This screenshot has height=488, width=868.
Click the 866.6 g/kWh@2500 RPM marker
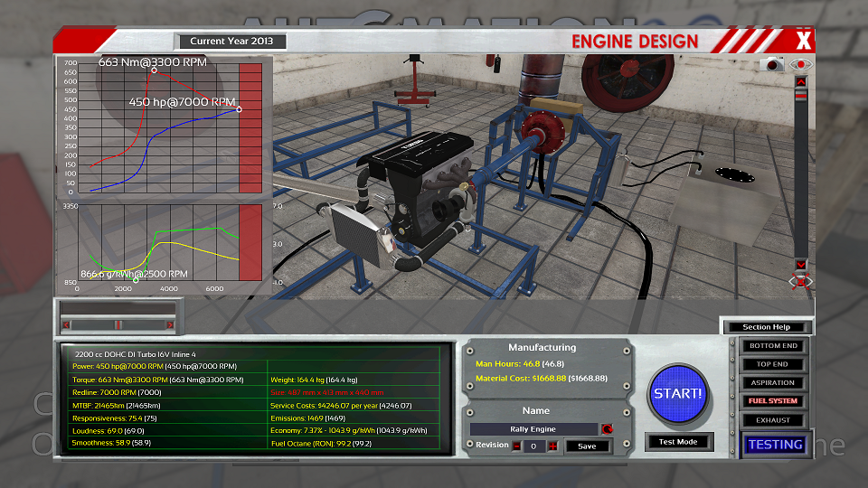[136, 280]
